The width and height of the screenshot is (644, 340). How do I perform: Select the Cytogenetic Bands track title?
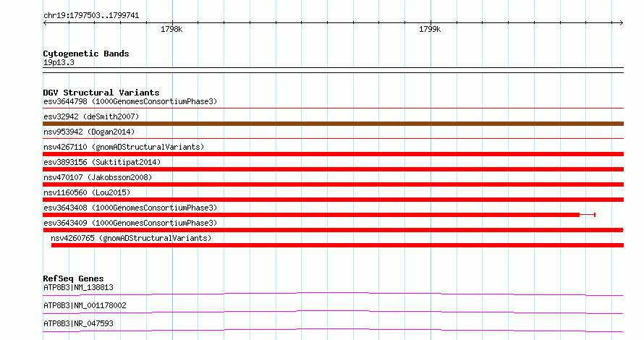coord(86,54)
